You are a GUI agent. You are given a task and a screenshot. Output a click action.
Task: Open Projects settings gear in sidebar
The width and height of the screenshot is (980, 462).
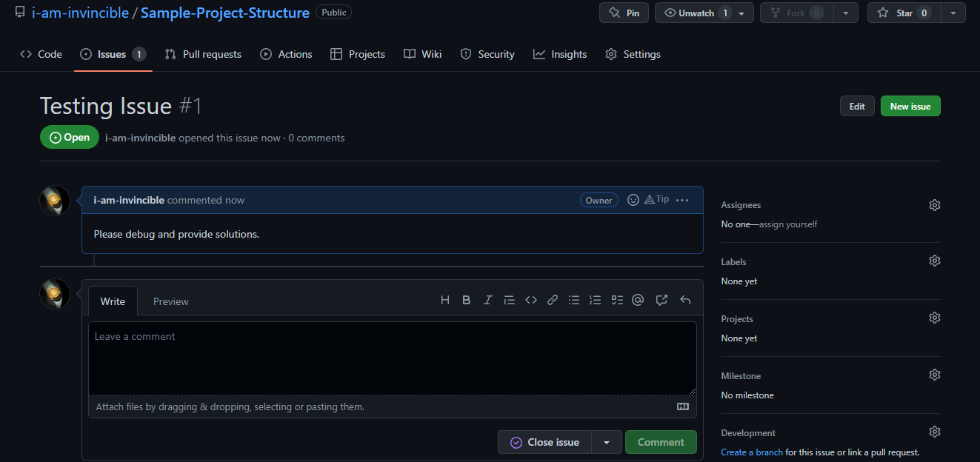pos(935,318)
